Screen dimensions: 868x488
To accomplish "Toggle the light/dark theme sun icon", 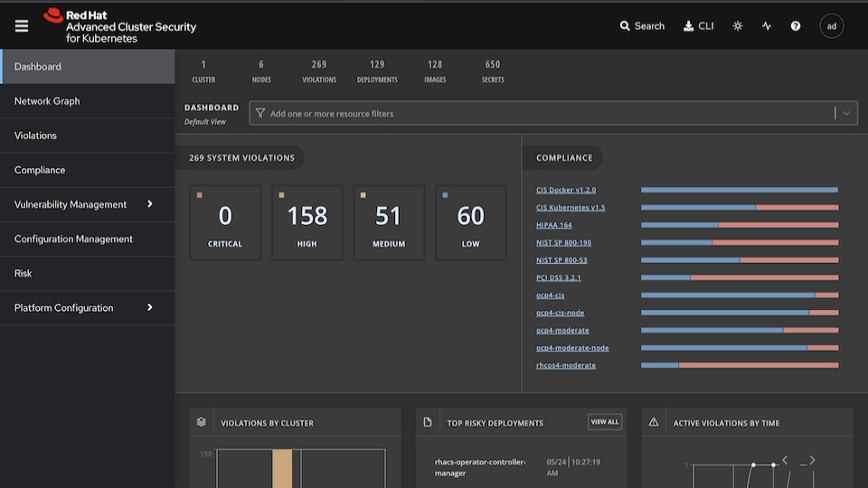I will (x=738, y=26).
